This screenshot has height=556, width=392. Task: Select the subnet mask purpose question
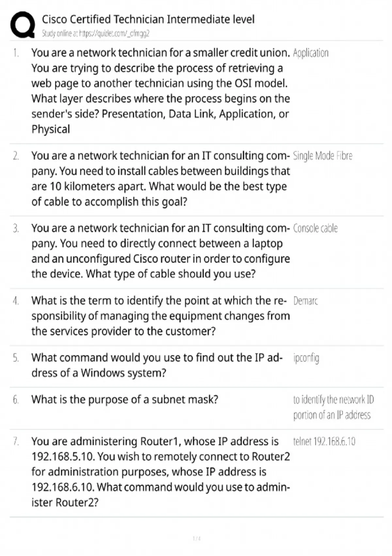[x=124, y=400]
